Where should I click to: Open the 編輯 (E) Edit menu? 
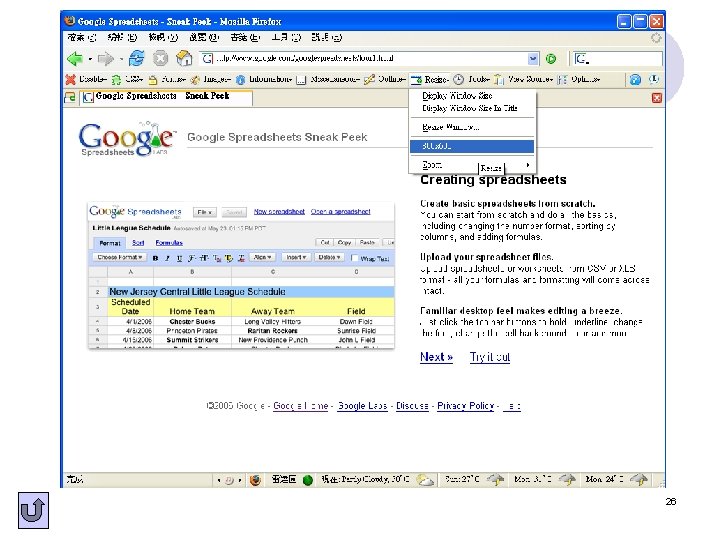click(122, 38)
